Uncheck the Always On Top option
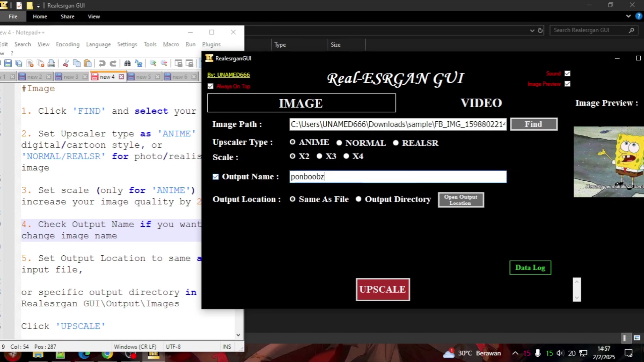This screenshot has width=644, height=362. 211,86
